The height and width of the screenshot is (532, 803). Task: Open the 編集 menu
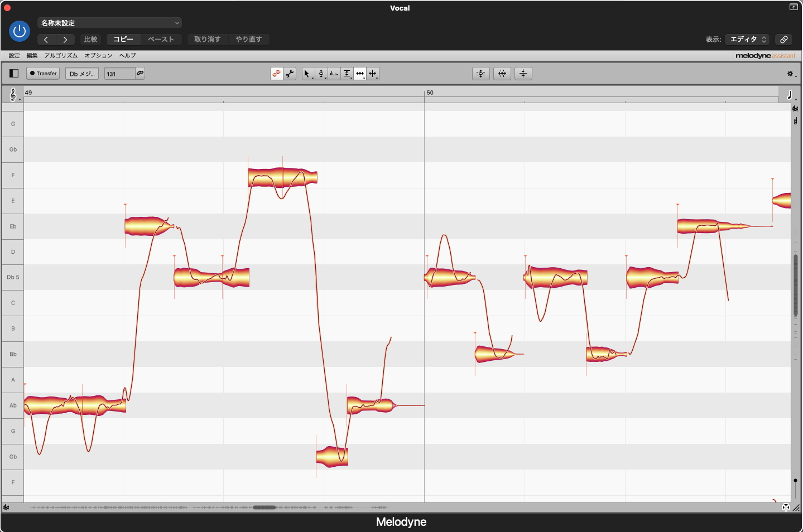32,56
